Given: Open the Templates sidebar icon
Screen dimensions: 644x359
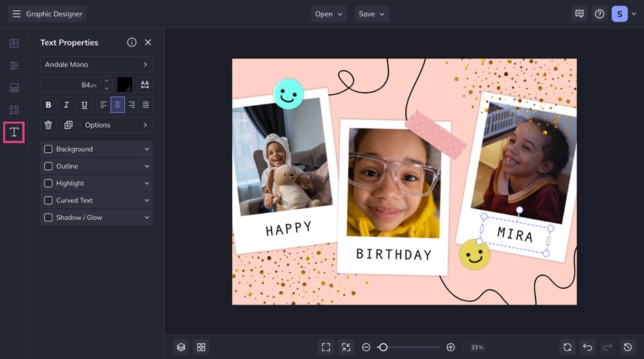Looking at the screenshot, I should tap(14, 87).
